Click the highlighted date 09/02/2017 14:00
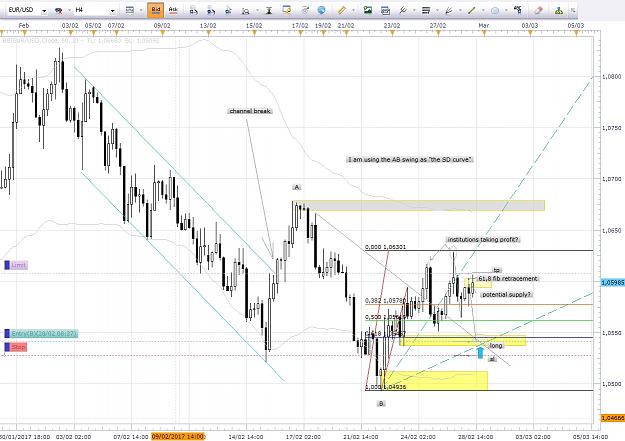 tap(178, 436)
